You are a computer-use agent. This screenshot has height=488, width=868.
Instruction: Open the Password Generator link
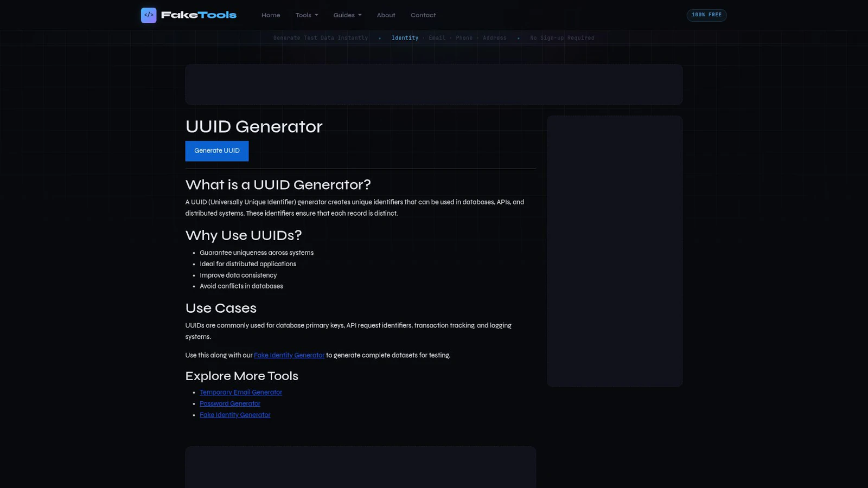coord(230,403)
